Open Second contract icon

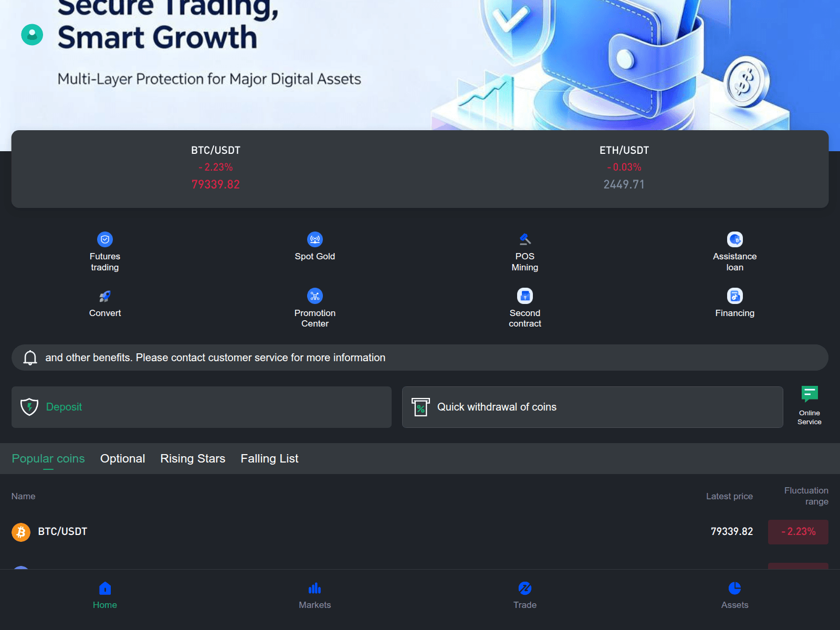(525, 296)
